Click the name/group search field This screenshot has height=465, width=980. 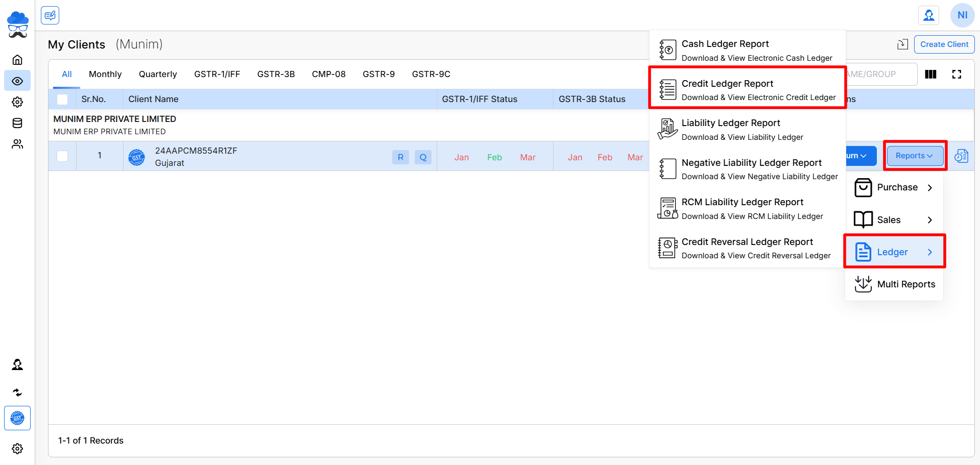coord(878,75)
